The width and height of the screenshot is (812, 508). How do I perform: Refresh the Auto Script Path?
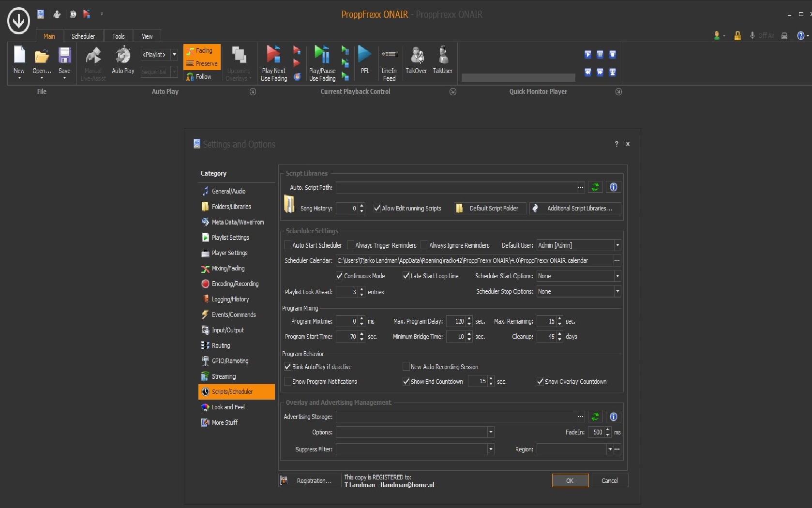[595, 187]
